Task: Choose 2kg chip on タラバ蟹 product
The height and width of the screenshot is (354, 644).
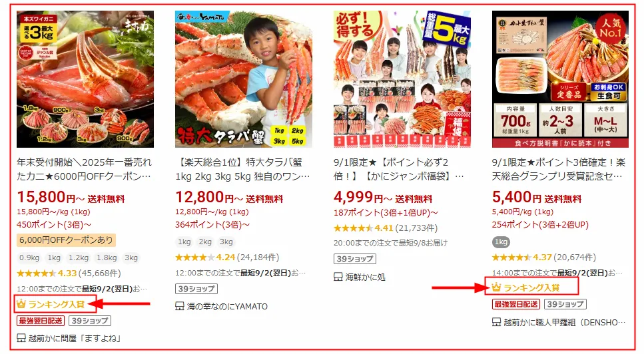Action: (205, 242)
